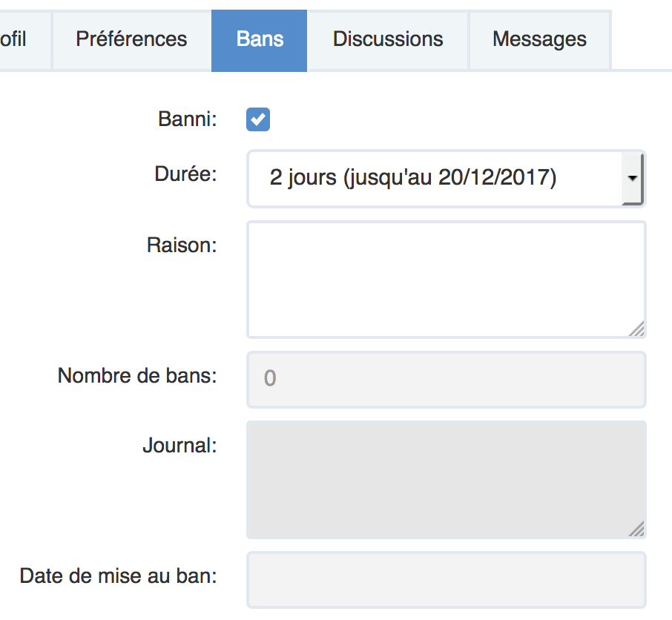Click the Durée label
Viewport: 672px width, 620px height.
tap(185, 174)
